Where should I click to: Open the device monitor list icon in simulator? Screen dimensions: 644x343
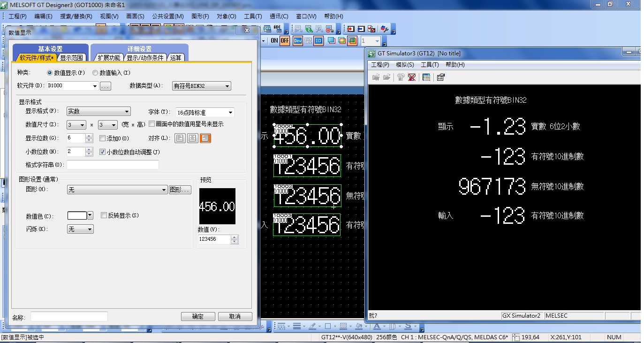[x=426, y=77]
